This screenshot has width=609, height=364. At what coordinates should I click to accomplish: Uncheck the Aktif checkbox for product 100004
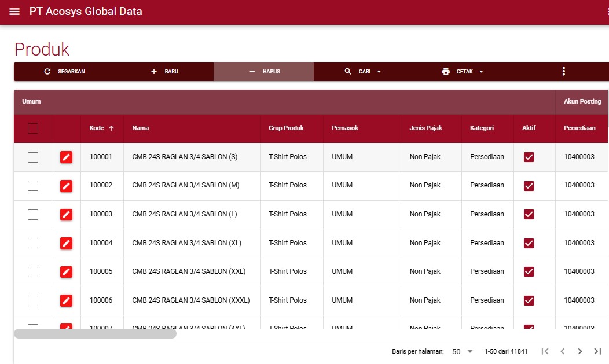pyautogui.click(x=529, y=243)
